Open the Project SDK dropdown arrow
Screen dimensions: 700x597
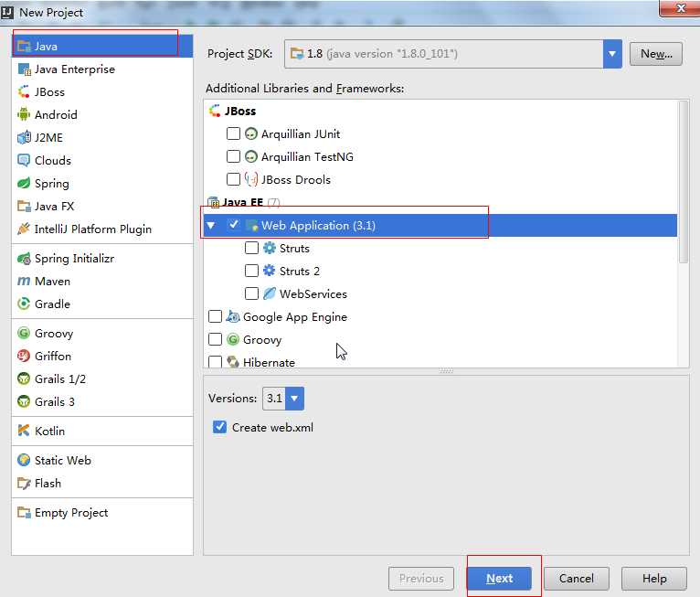coord(612,54)
